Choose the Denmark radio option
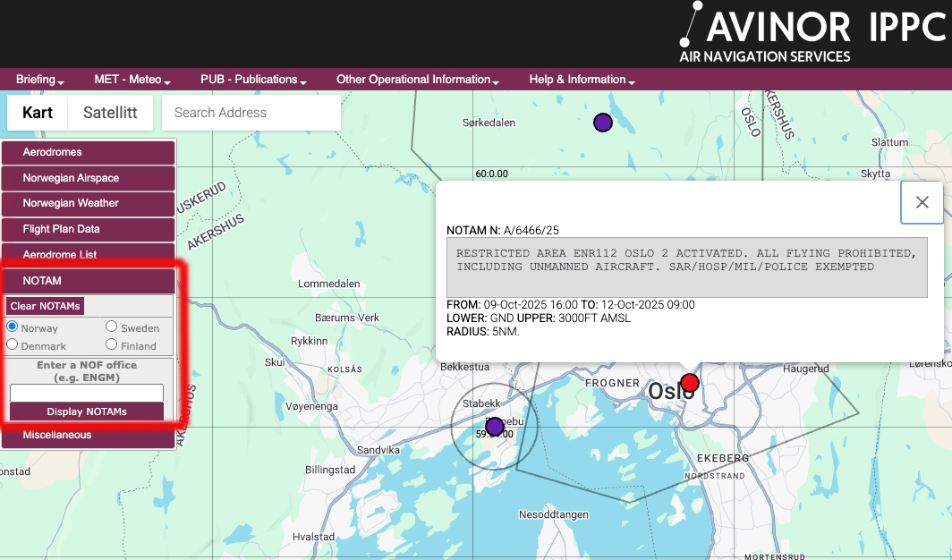Image resolution: width=952 pixels, height=560 pixels. 13,344
